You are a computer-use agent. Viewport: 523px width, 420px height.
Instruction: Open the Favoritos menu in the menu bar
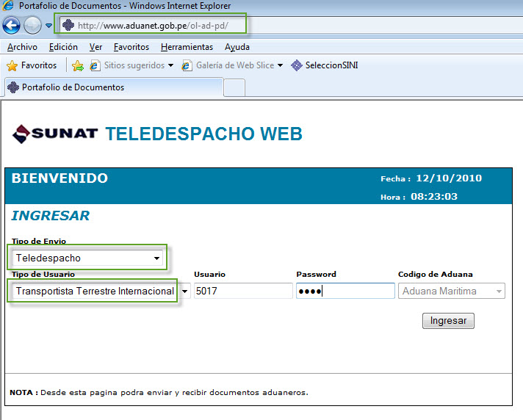point(131,47)
